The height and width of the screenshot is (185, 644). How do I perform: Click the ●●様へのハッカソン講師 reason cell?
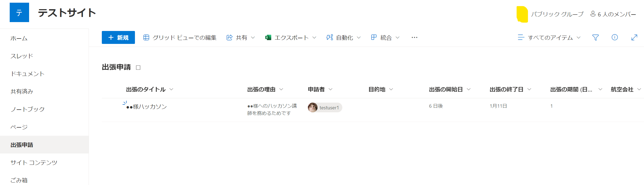[x=272, y=110]
